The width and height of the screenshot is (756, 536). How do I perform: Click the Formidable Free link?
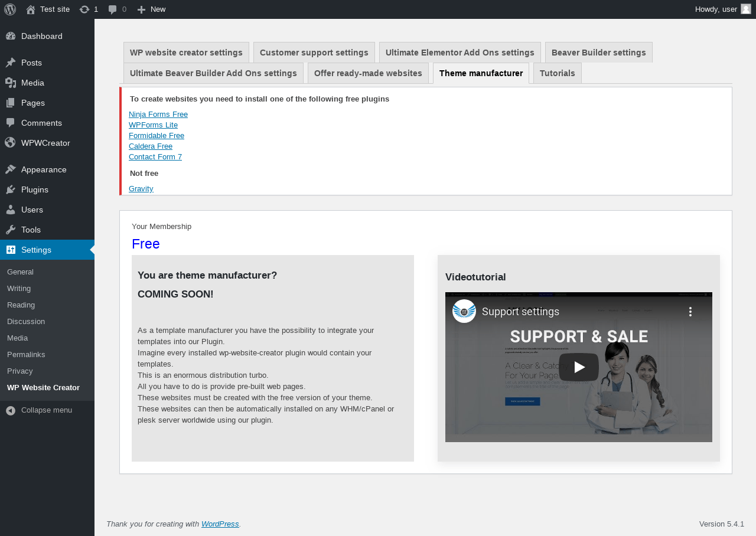[157, 136]
